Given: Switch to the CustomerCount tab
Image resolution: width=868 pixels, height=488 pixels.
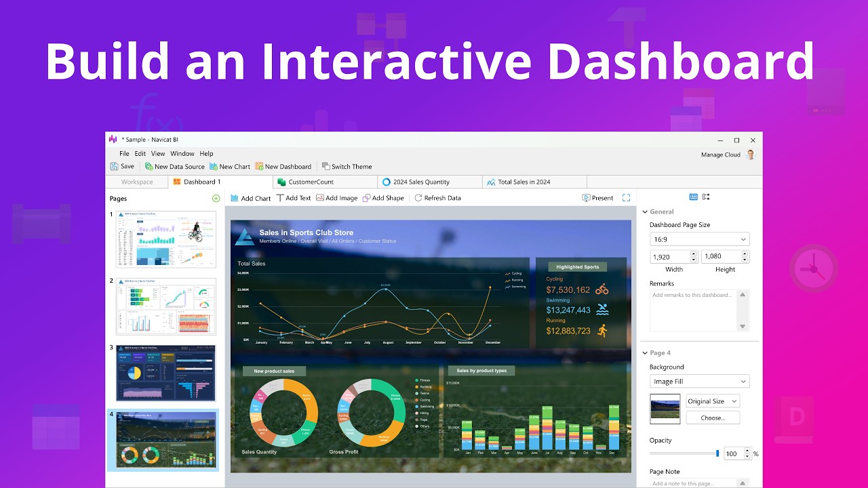Looking at the screenshot, I should [326, 182].
